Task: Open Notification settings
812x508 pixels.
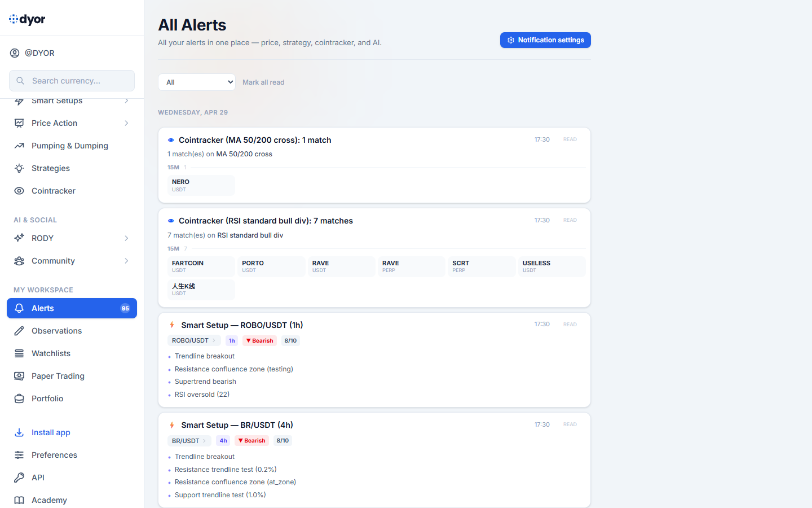Action: tap(545, 40)
